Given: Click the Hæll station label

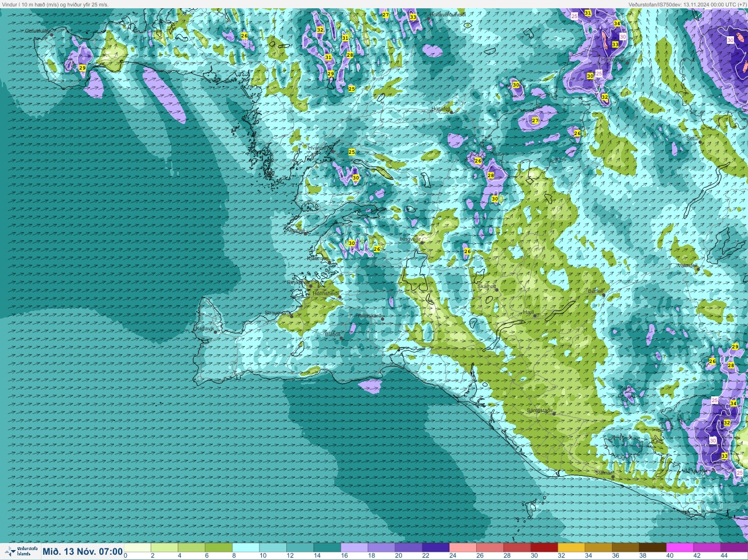Looking at the screenshot, I should (528, 313).
